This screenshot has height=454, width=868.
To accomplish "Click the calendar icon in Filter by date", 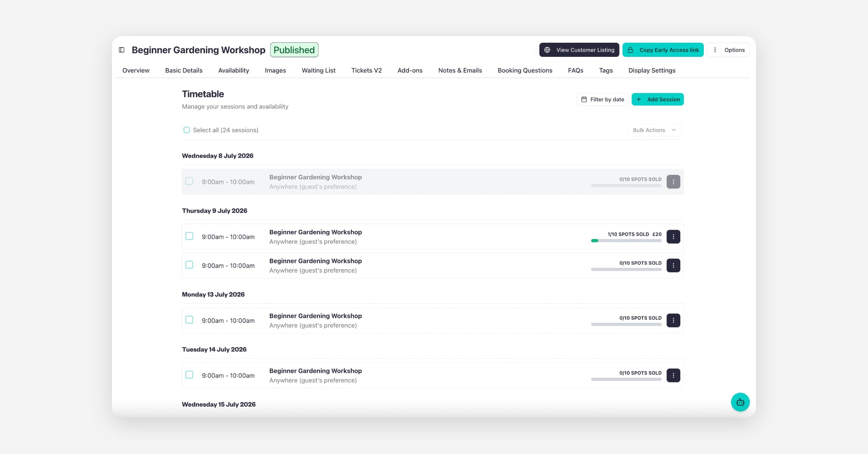I will point(584,99).
